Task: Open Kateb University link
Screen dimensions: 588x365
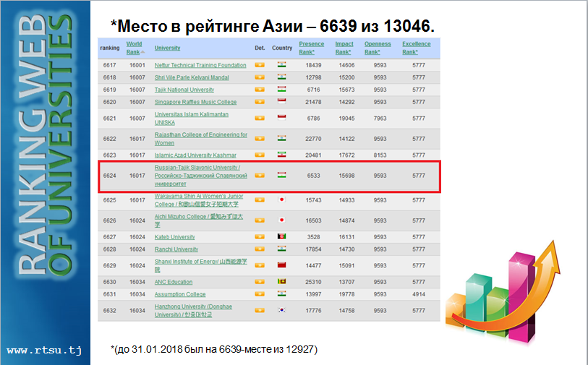Action: coord(175,237)
